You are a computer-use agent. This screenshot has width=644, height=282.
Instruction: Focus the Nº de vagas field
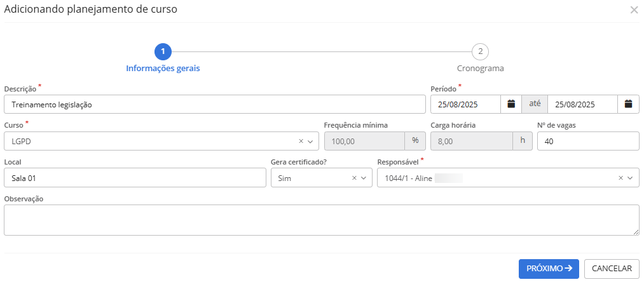pos(587,141)
